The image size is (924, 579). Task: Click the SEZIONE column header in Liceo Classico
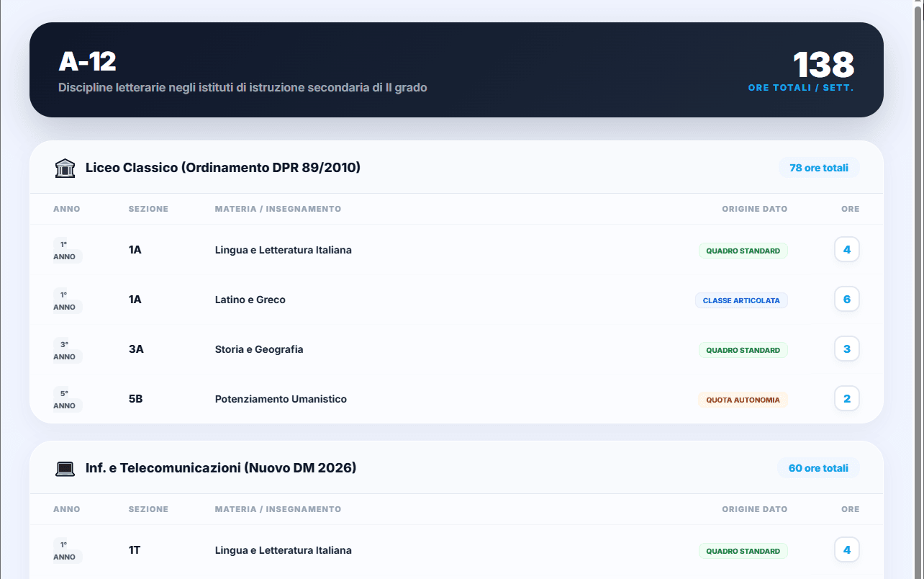pos(148,209)
